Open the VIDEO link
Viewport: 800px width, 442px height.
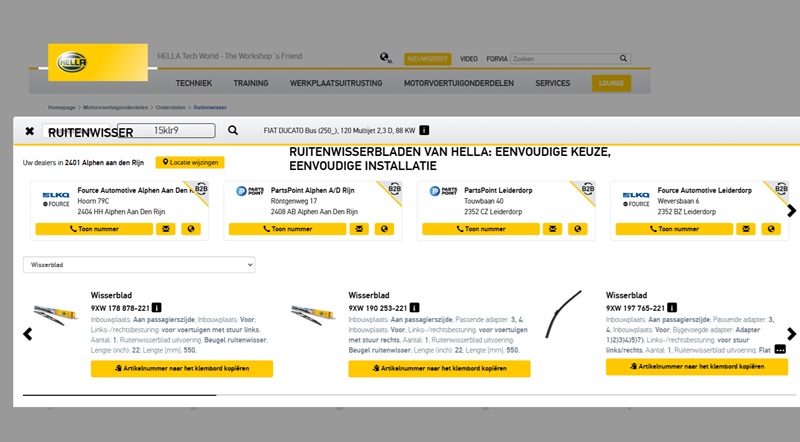[469, 59]
